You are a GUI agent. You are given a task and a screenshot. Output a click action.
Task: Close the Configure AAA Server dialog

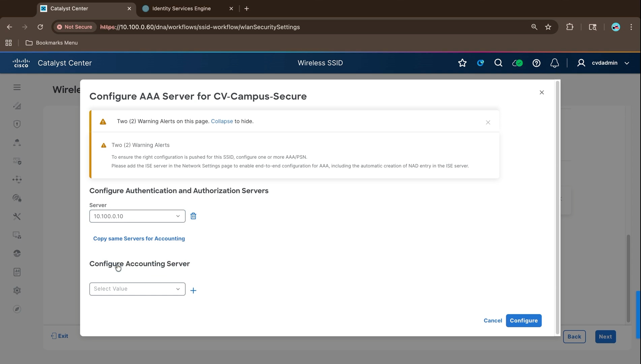[x=542, y=92]
